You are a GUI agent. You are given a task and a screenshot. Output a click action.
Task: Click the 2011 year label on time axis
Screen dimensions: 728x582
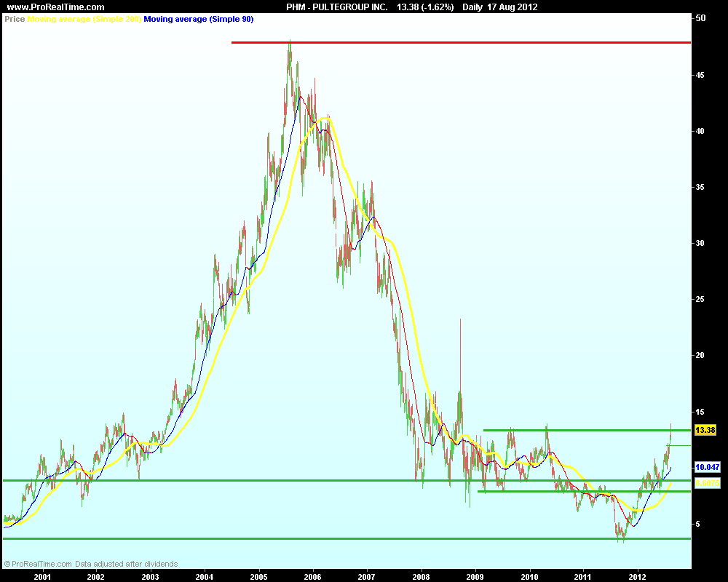point(583,577)
